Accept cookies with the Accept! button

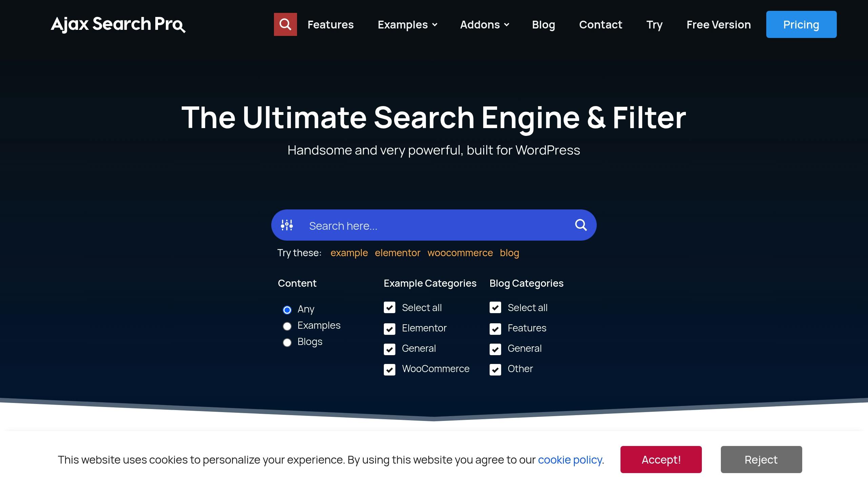(x=661, y=460)
